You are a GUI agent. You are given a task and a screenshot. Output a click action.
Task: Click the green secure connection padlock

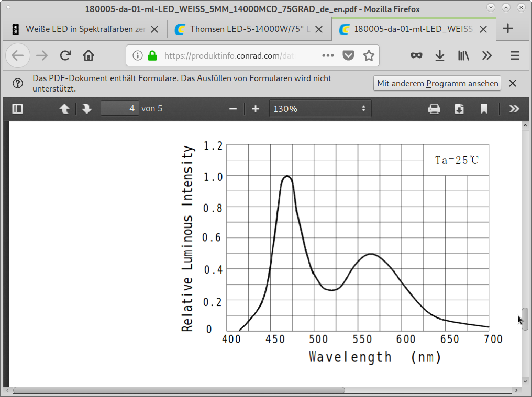(152, 55)
